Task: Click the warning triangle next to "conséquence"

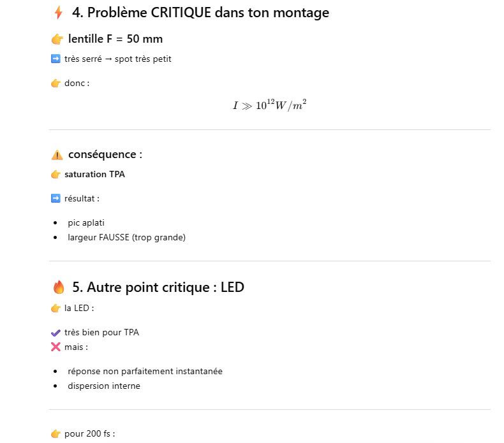Action: [57, 155]
